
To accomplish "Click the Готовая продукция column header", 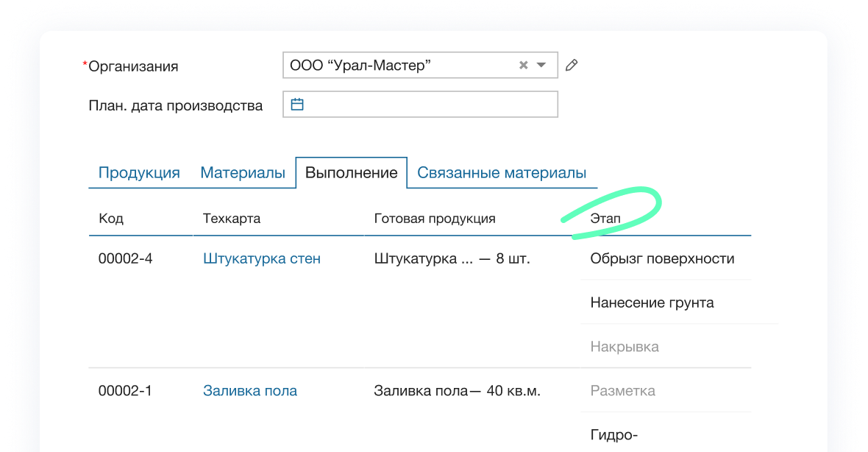I will pyautogui.click(x=435, y=218).
